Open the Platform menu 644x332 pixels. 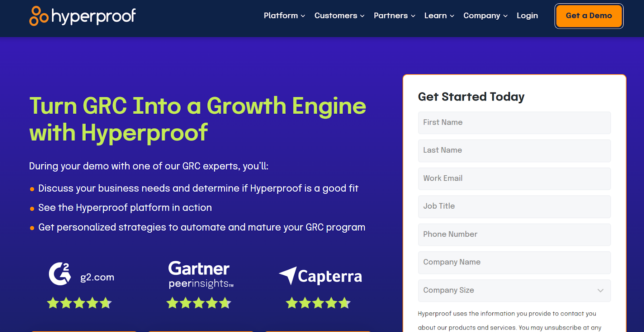(x=285, y=16)
